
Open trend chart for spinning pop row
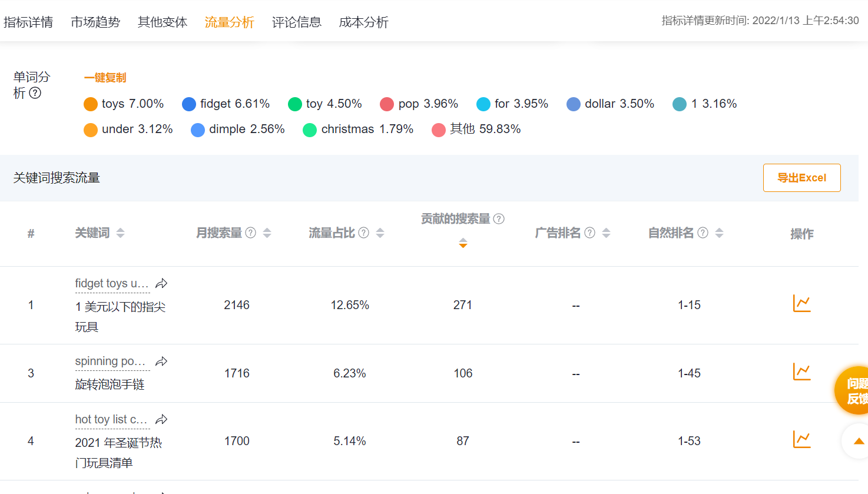click(x=801, y=372)
